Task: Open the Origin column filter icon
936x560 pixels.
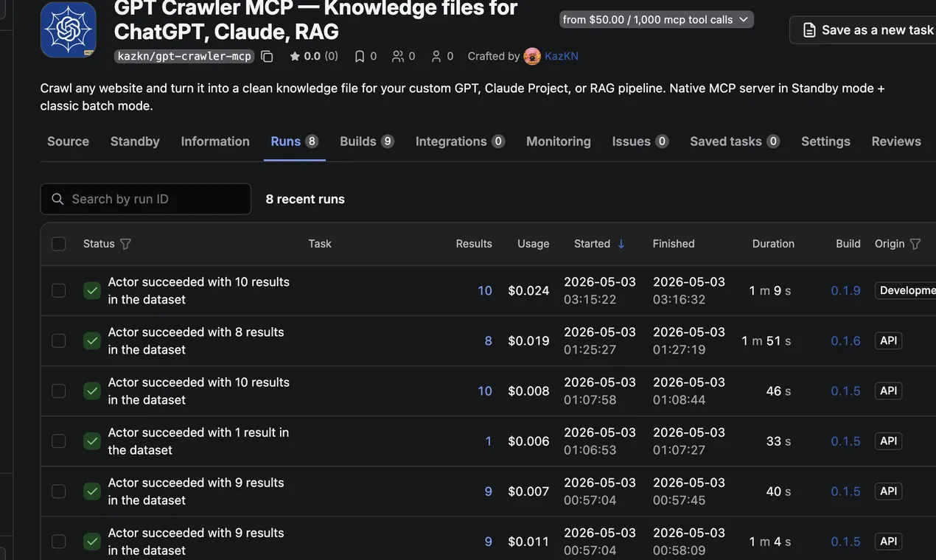Action: click(x=915, y=244)
